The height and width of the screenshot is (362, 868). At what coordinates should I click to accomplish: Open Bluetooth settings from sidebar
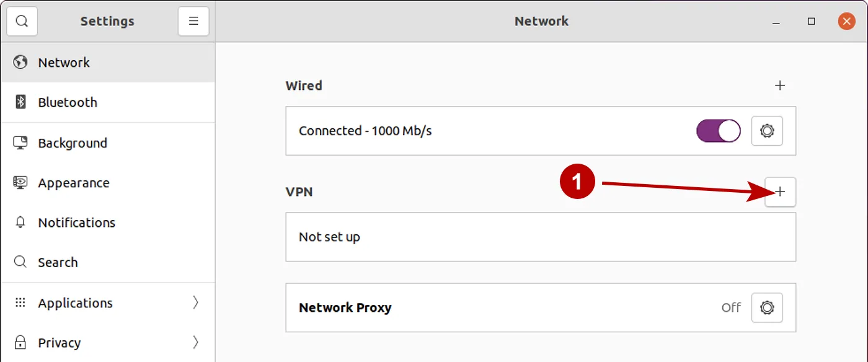[19, 102]
